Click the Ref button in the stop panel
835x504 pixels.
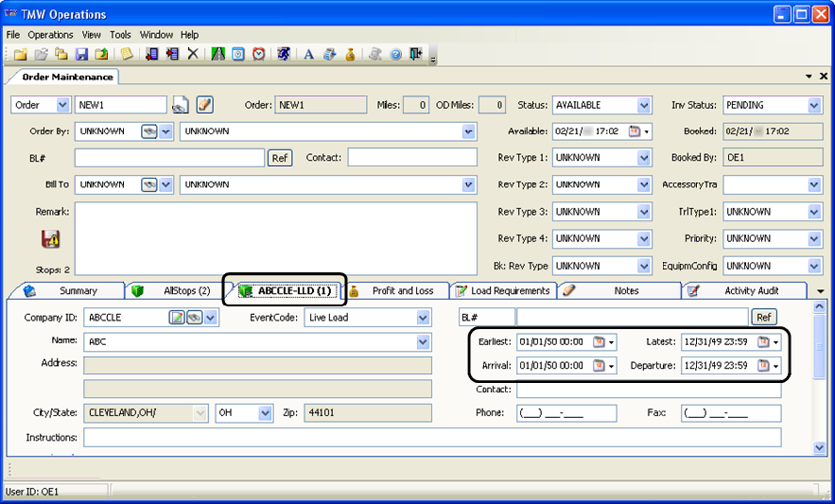click(763, 318)
